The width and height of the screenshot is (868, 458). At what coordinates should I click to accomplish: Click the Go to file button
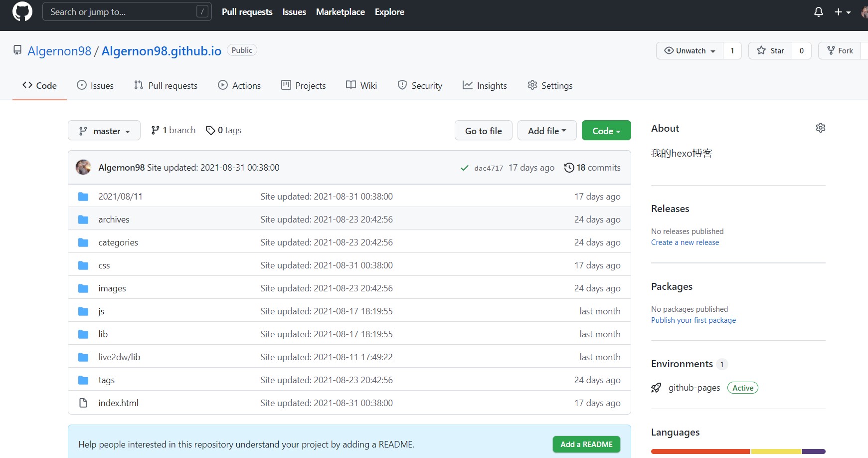(x=483, y=131)
